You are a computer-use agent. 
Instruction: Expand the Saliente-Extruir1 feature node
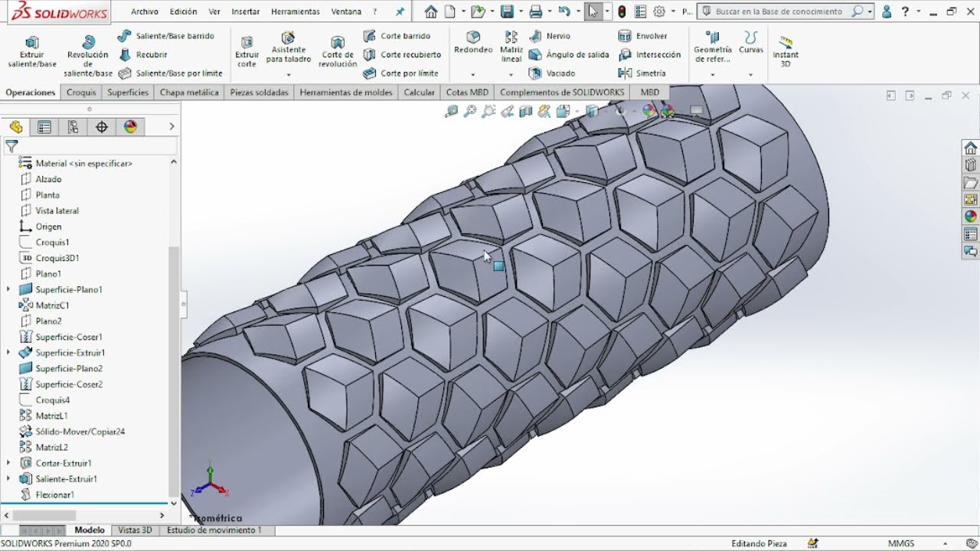[8, 479]
